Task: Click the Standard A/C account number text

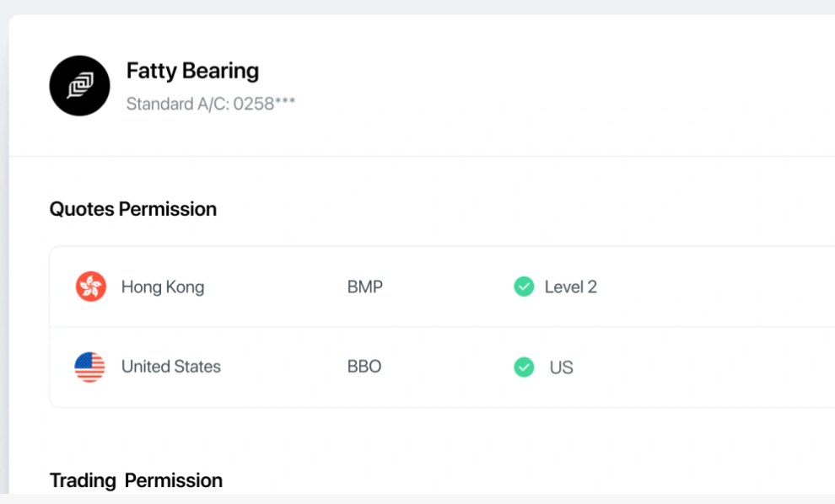Action: tap(211, 104)
